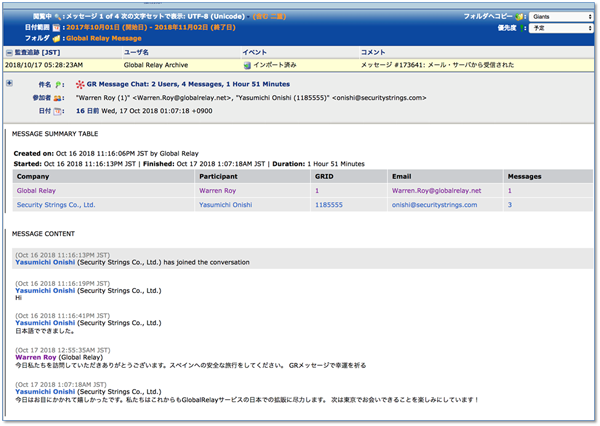The width and height of the screenshot is (600, 426).
Task: Click the end date 2018年11月02日 link
Action: pyautogui.click(x=195, y=28)
